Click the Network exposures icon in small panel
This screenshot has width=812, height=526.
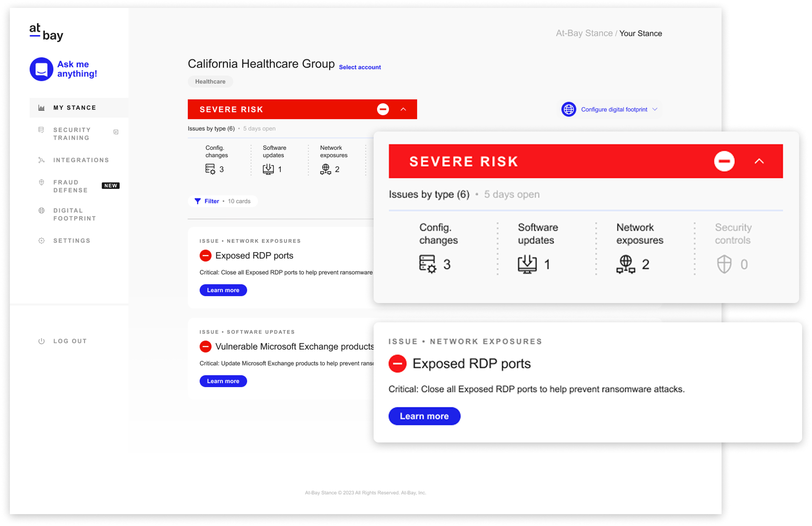[x=326, y=169]
